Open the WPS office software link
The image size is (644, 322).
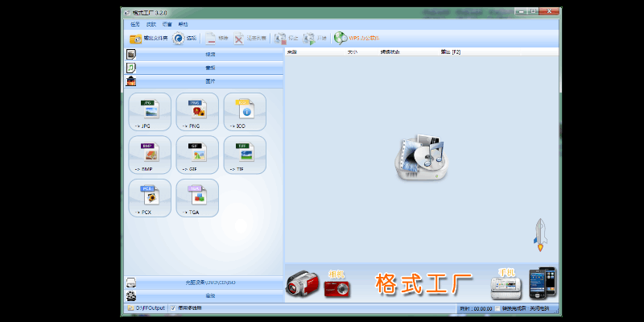357,38
